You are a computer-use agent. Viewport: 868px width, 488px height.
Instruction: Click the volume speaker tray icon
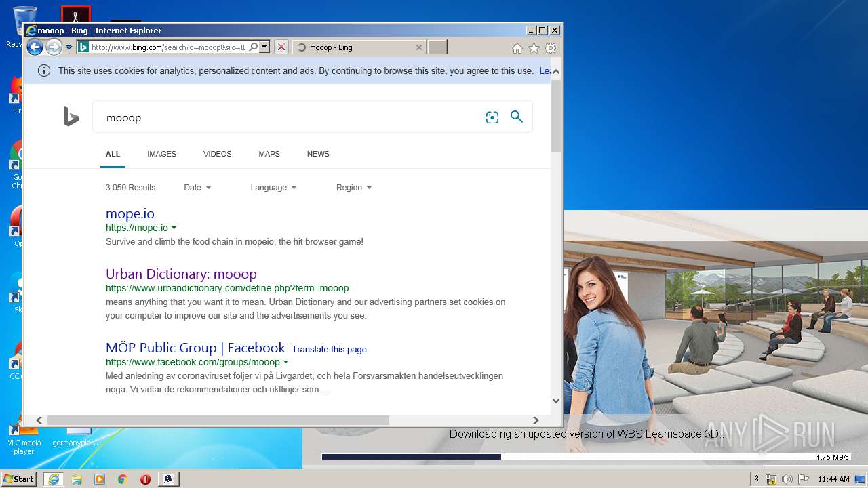787,479
